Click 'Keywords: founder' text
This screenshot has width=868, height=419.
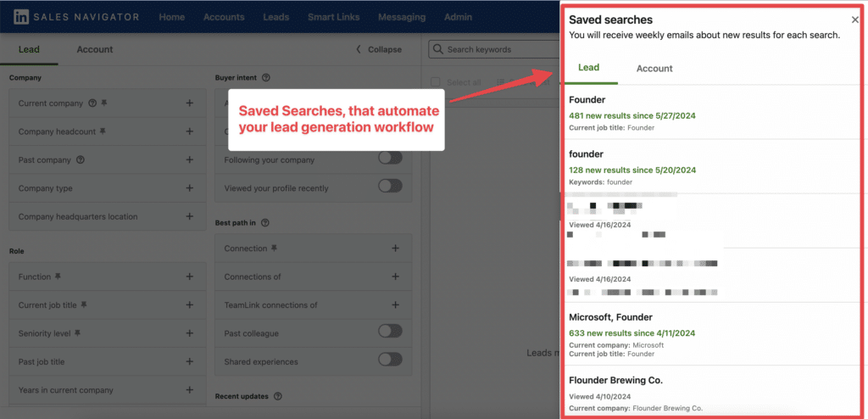click(x=601, y=182)
